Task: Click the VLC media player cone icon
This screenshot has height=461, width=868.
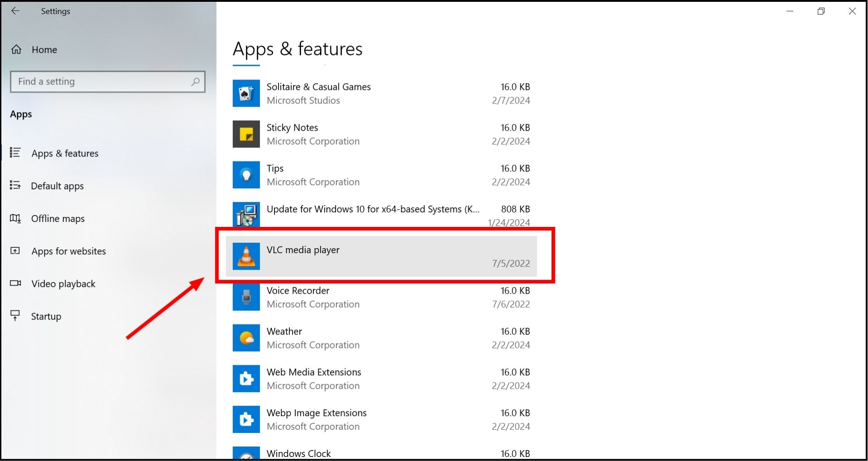Action: point(246,256)
